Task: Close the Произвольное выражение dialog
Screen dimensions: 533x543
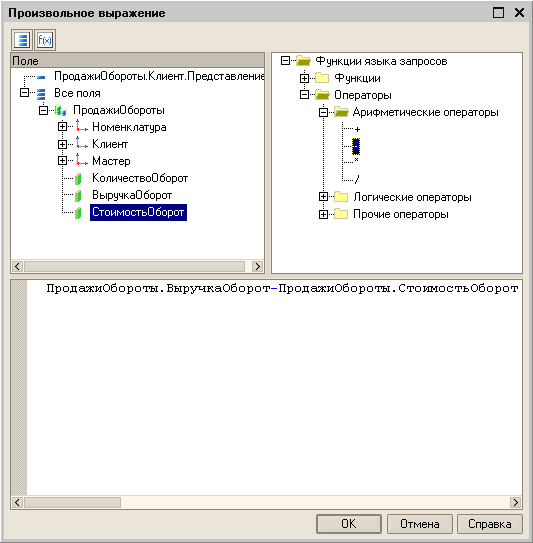Action: tap(519, 13)
